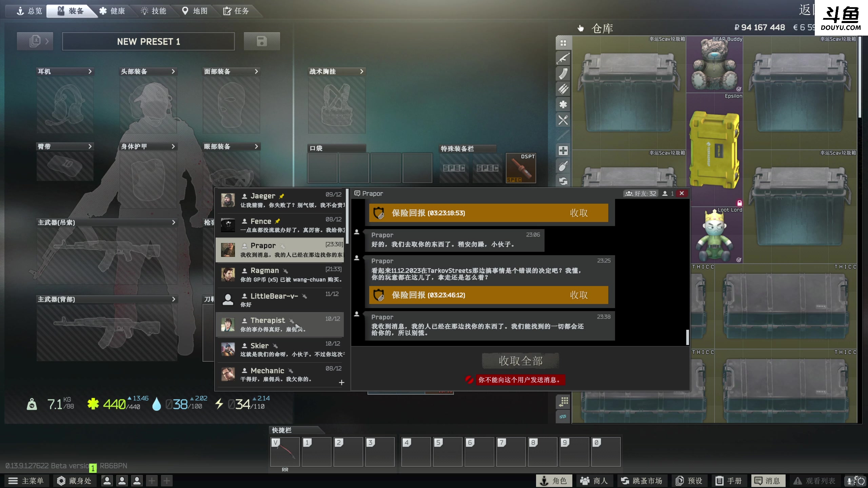Open the 观看列表 watchlist
Screen dimensions: 868x488
click(x=814, y=481)
